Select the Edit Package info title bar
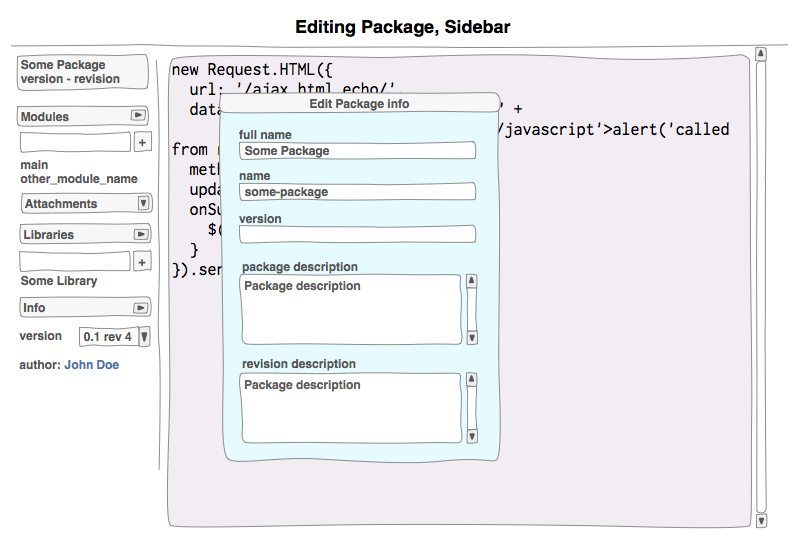This screenshot has height=536, width=806. click(x=359, y=103)
